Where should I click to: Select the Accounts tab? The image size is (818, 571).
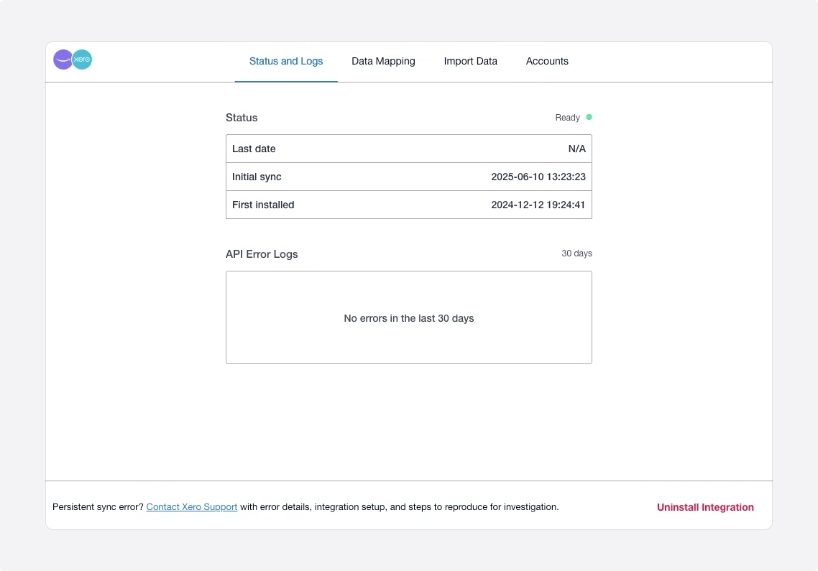[547, 61]
